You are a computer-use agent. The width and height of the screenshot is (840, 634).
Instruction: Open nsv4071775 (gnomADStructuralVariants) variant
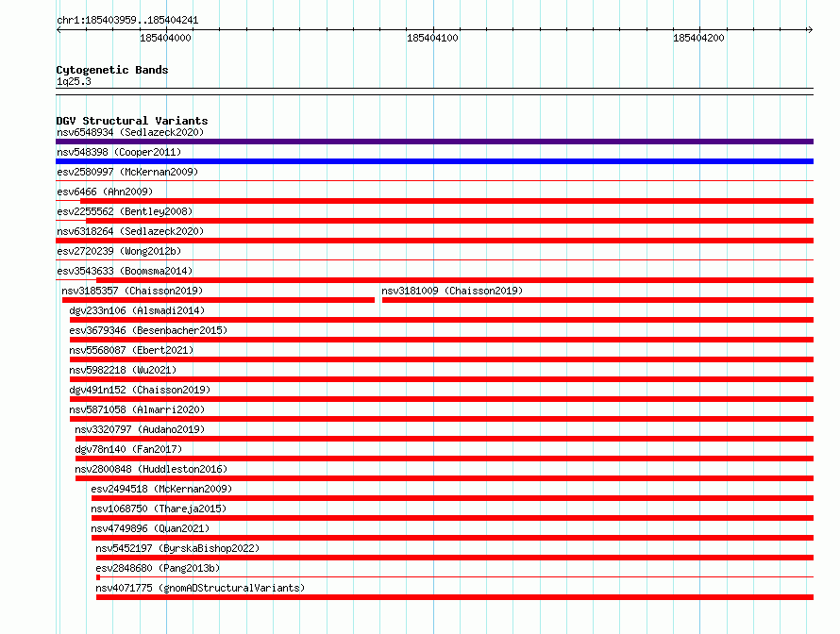pyautogui.click(x=200, y=588)
